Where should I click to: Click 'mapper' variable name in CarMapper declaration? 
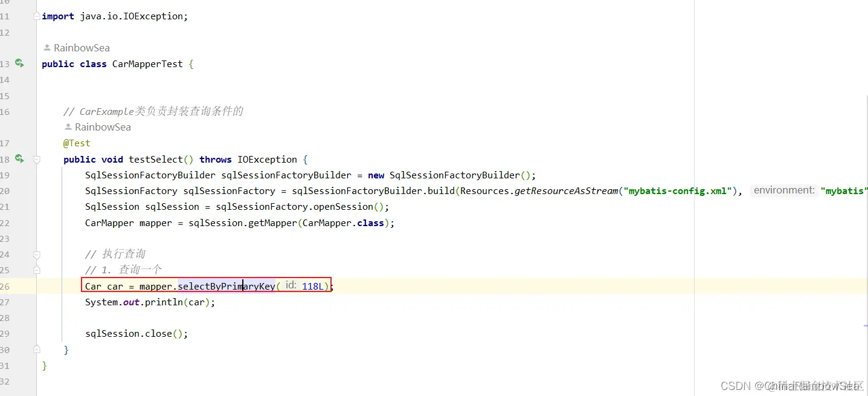tap(156, 223)
